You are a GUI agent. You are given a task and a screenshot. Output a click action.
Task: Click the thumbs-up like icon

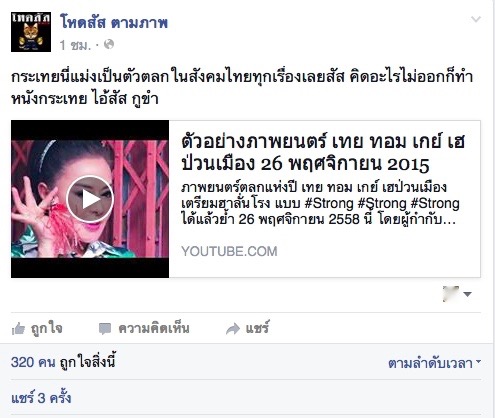click(x=18, y=329)
